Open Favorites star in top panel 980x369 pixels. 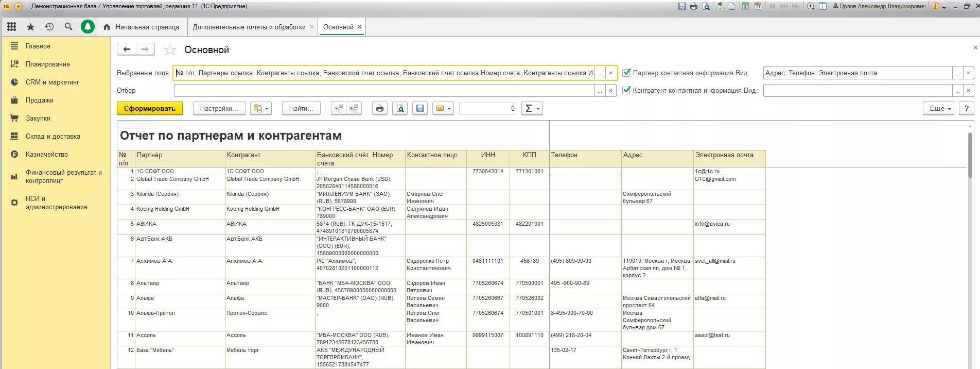click(x=30, y=27)
